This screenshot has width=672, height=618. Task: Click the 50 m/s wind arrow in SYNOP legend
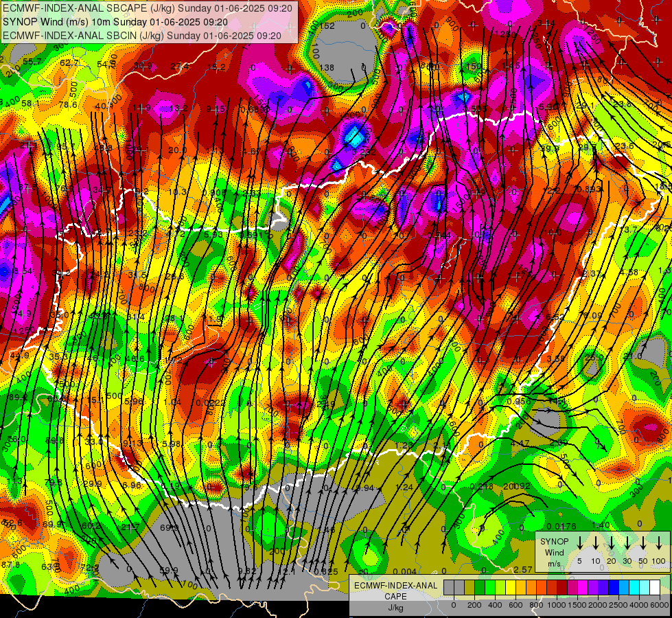click(x=643, y=542)
